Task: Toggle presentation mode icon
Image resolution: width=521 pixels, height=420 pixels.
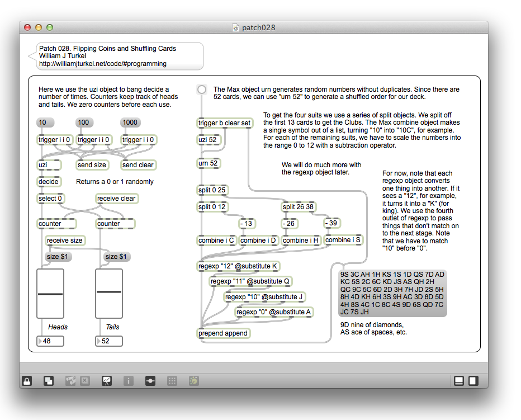Action: click(x=106, y=381)
